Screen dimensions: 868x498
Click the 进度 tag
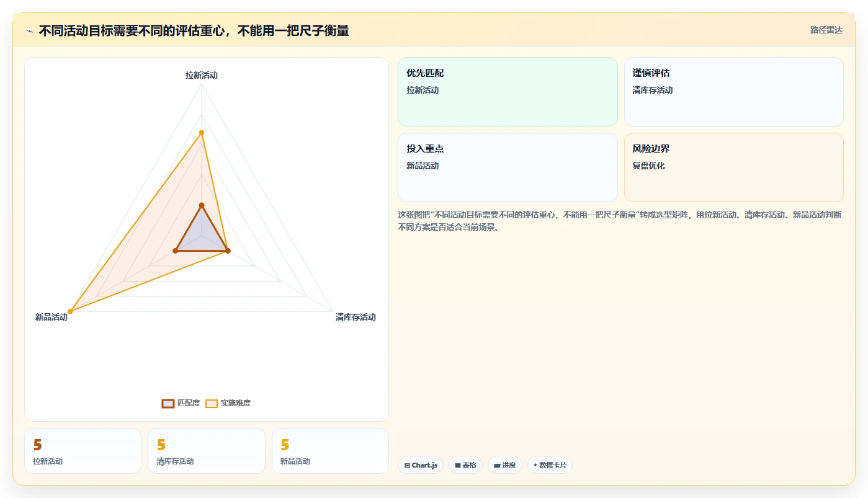(505, 465)
